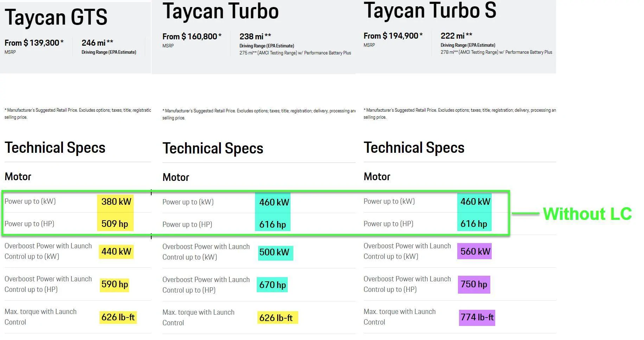644x340 pixels.
Task: Select the Turbo price From $160,800
Action: tap(192, 37)
